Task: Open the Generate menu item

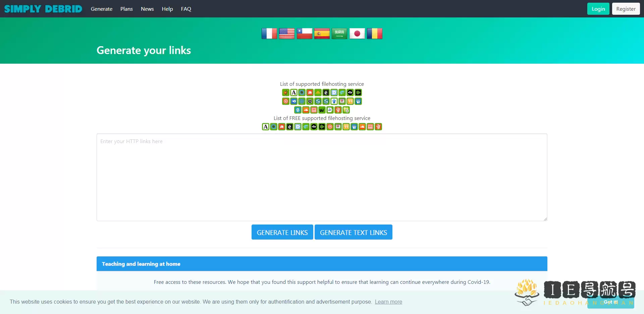Action: point(101,9)
